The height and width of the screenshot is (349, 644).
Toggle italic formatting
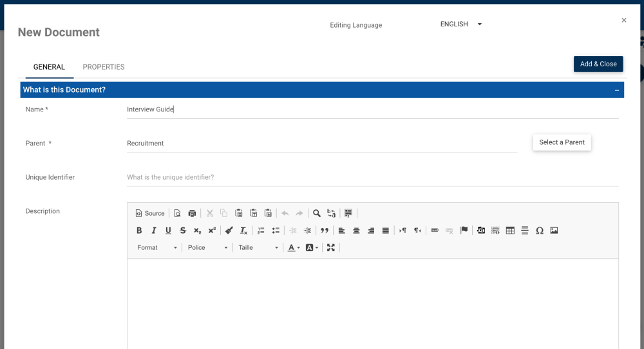pyautogui.click(x=154, y=231)
